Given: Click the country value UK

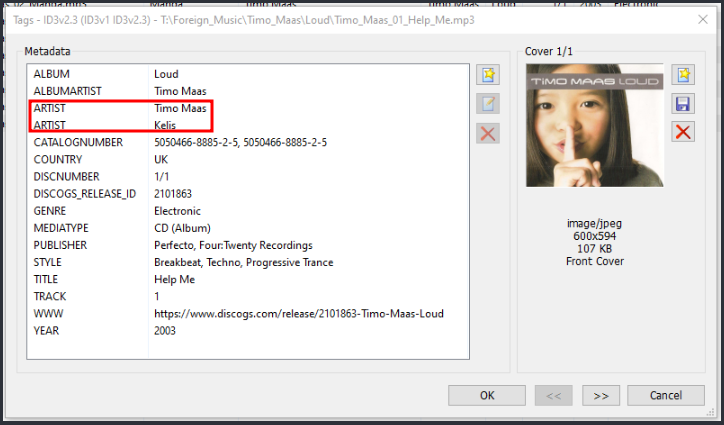Looking at the screenshot, I should pyautogui.click(x=161, y=159).
